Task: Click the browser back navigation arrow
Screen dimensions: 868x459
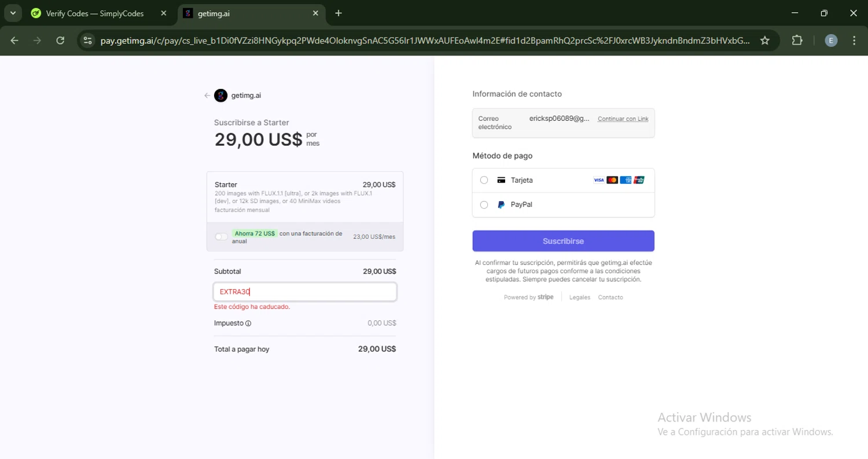Action: 14,40
